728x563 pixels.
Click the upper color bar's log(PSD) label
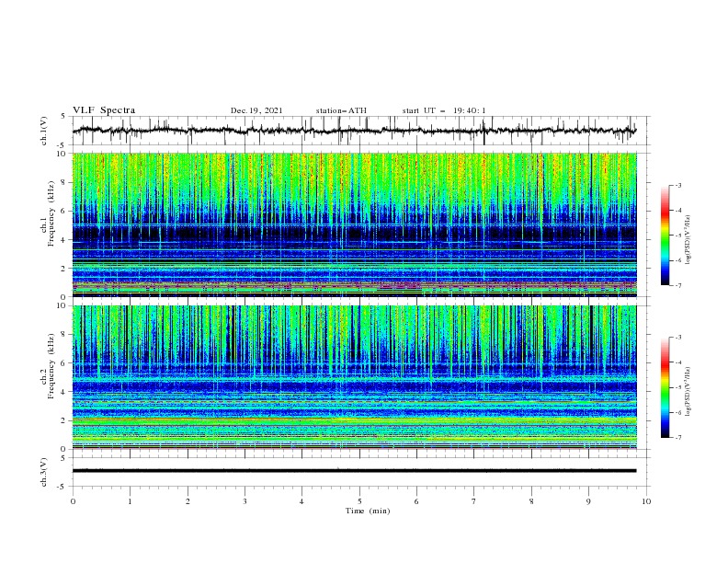[x=688, y=240]
